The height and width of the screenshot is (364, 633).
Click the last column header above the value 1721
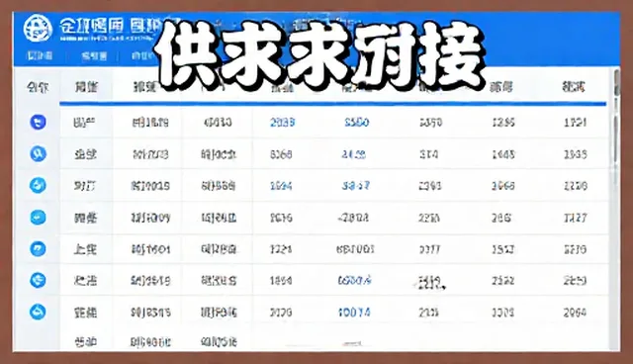click(x=574, y=86)
